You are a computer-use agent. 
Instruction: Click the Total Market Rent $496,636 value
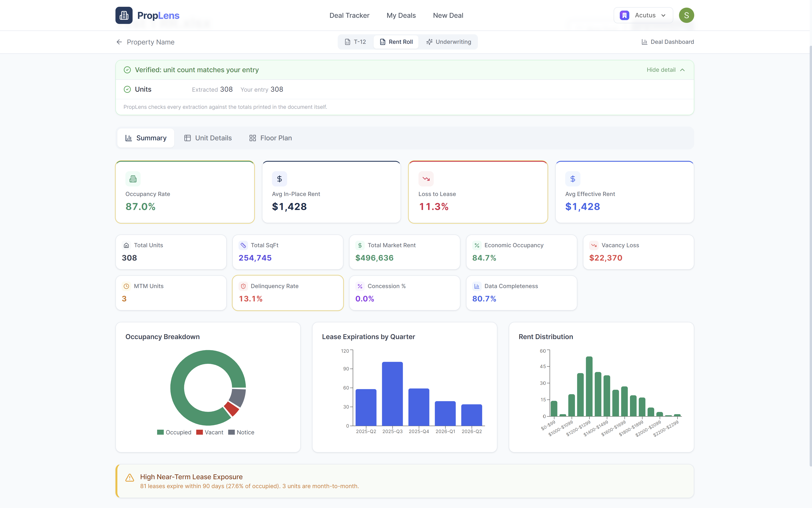[374, 258]
